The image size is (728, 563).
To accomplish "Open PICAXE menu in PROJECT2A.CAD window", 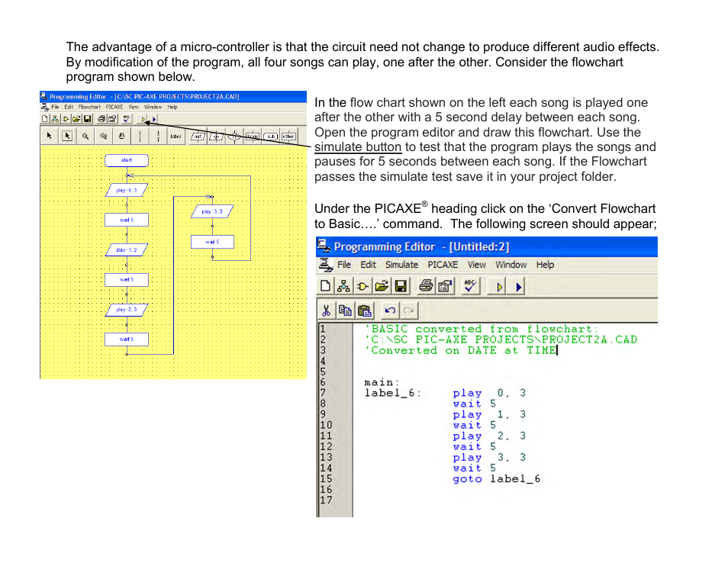I will 114,107.
